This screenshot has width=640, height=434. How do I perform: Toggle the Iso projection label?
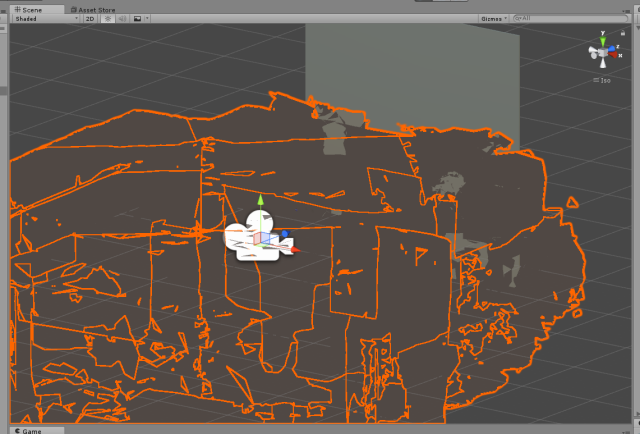[x=602, y=80]
